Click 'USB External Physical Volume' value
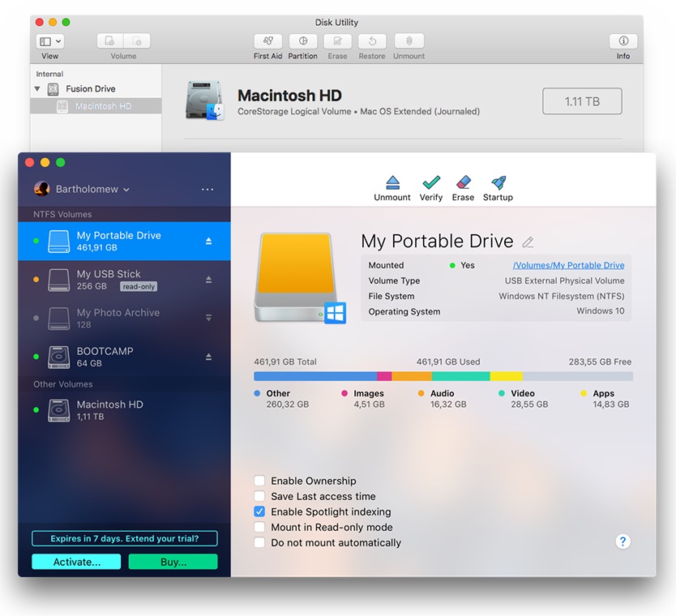This screenshot has width=676, height=616. click(x=565, y=281)
